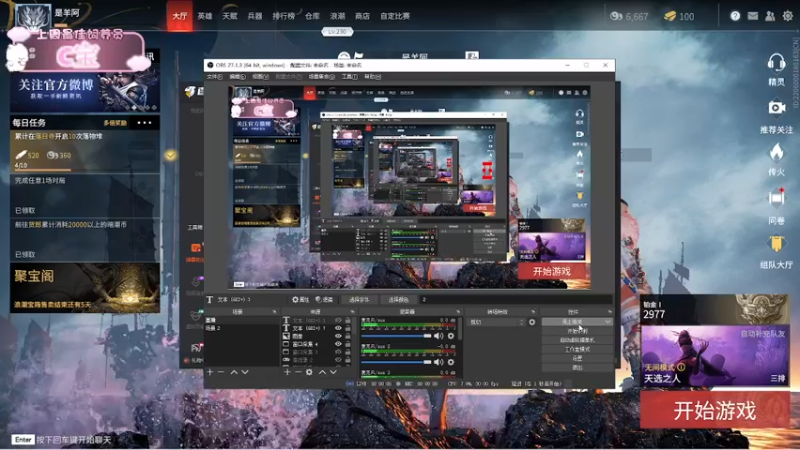Pop out the 来源 dock panel header icon
This screenshot has width=800, height=450.
(x=353, y=311)
